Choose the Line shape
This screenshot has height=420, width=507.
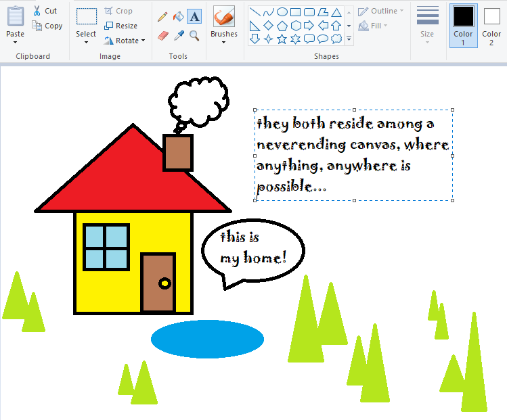255,12
